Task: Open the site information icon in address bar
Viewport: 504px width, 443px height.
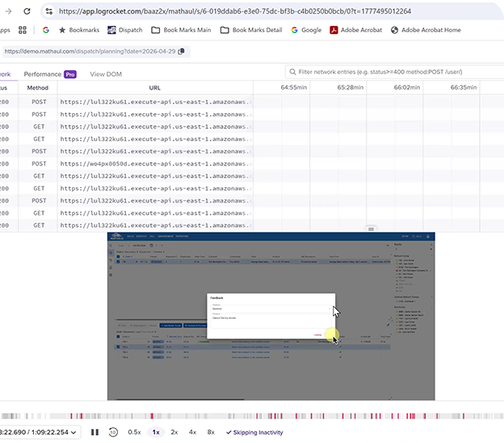Action: pos(48,11)
